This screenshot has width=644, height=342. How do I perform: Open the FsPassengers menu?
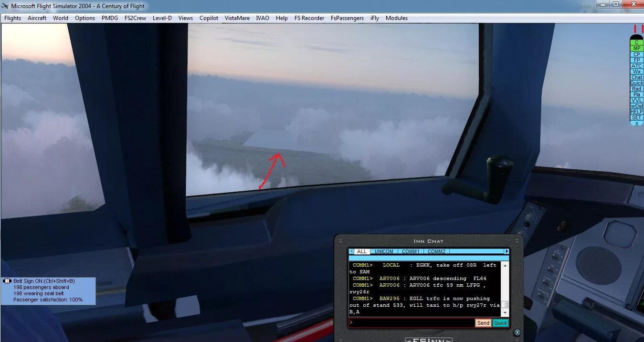coord(347,18)
